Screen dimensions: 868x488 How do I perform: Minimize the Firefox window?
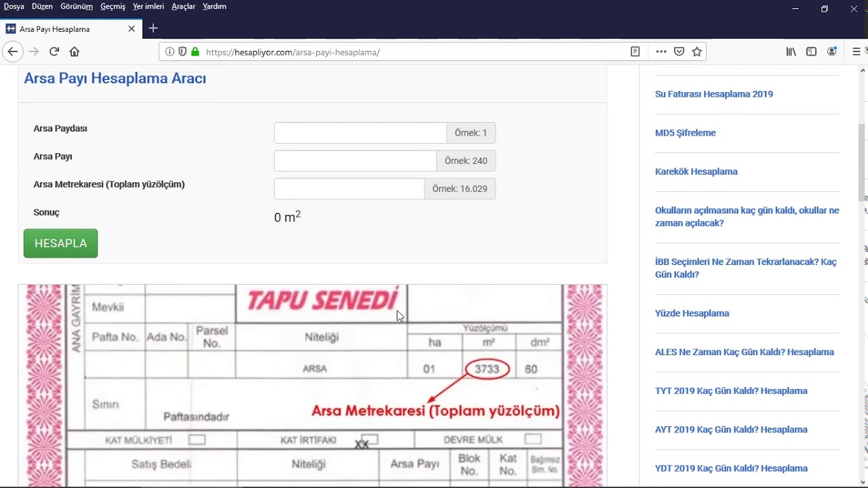pyautogui.click(x=795, y=9)
